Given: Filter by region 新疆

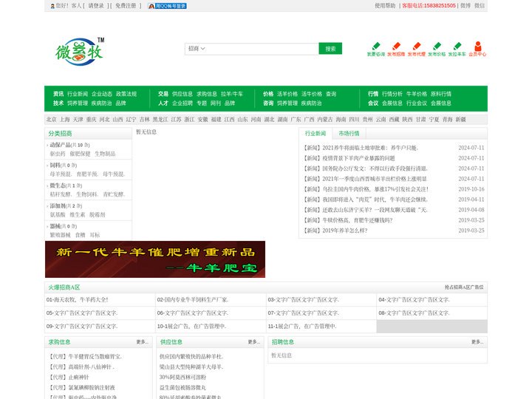Looking at the screenshot, I should pyautogui.click(x=461, y=120).
